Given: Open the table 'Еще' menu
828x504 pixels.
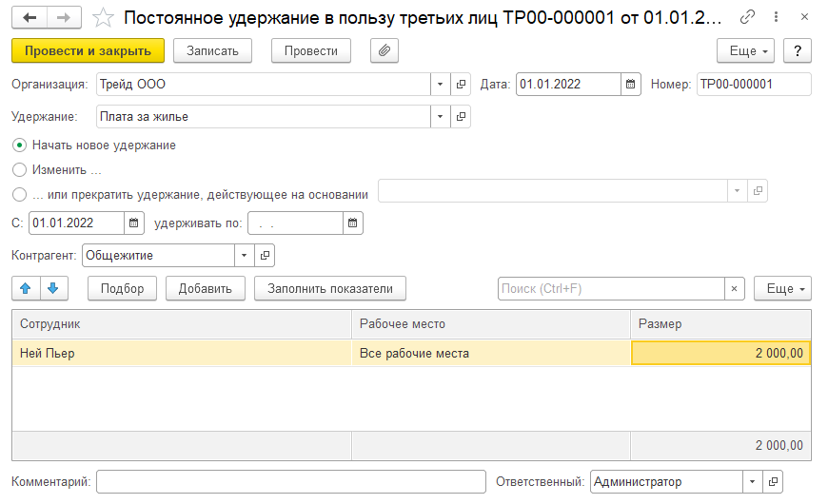Looking at the screenshot, I should click(x=782, y=288).
